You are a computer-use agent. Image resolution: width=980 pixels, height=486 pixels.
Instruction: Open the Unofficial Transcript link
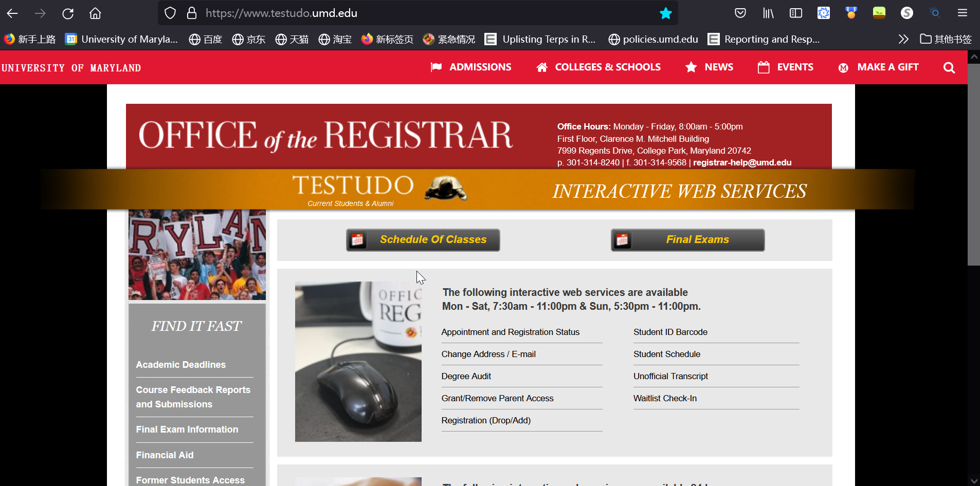click(670, 376)
